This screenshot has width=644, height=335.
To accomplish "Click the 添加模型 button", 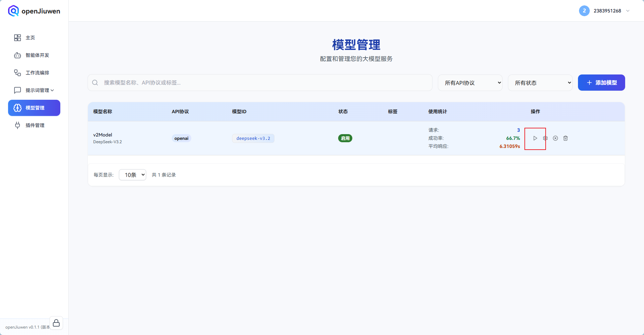I will [x=601, y=83].
